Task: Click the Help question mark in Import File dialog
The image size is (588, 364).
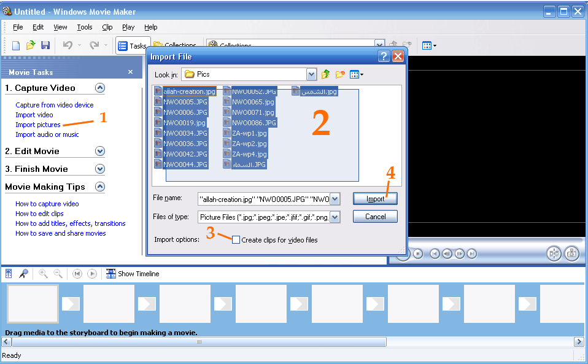Action: coord(384,56)
